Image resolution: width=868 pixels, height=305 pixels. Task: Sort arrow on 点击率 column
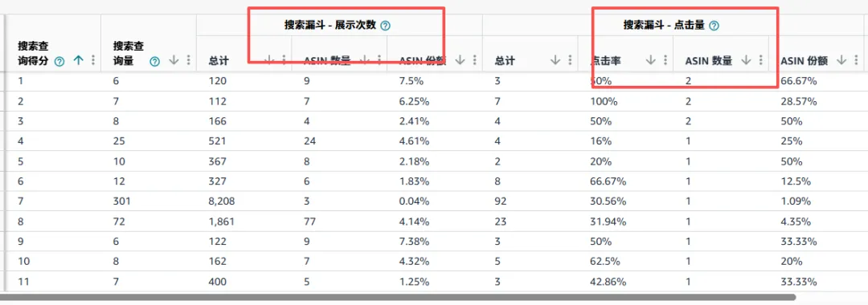point(650,61)
